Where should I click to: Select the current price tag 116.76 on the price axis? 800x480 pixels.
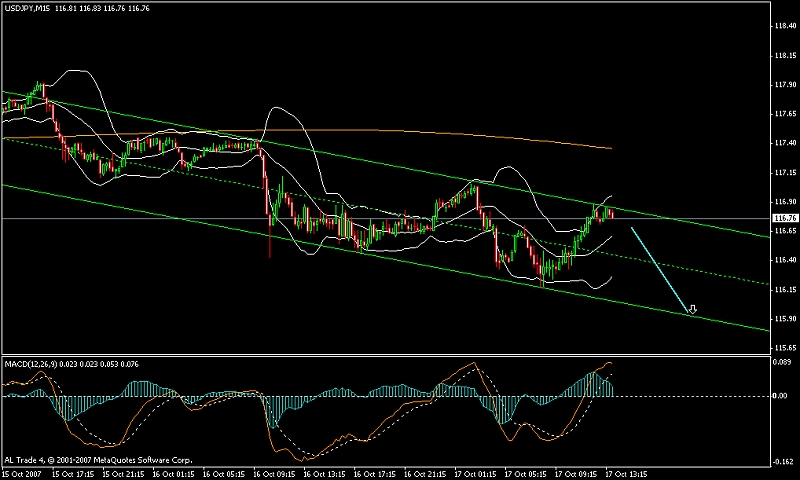coord(785,218)
